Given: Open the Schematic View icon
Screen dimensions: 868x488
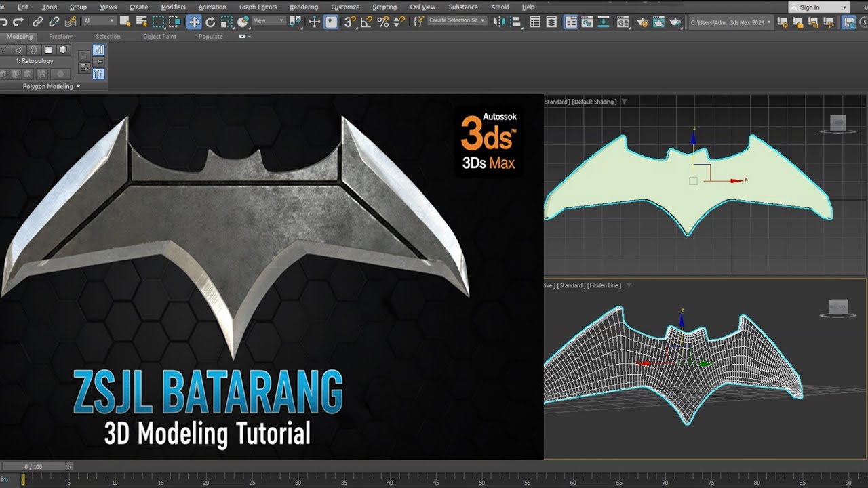Looking at the screenshot, I should pos(604,22).
